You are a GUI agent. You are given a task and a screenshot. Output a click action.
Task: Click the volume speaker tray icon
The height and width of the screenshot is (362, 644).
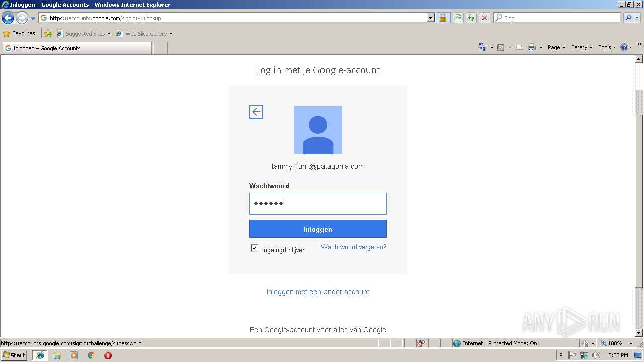596,355
